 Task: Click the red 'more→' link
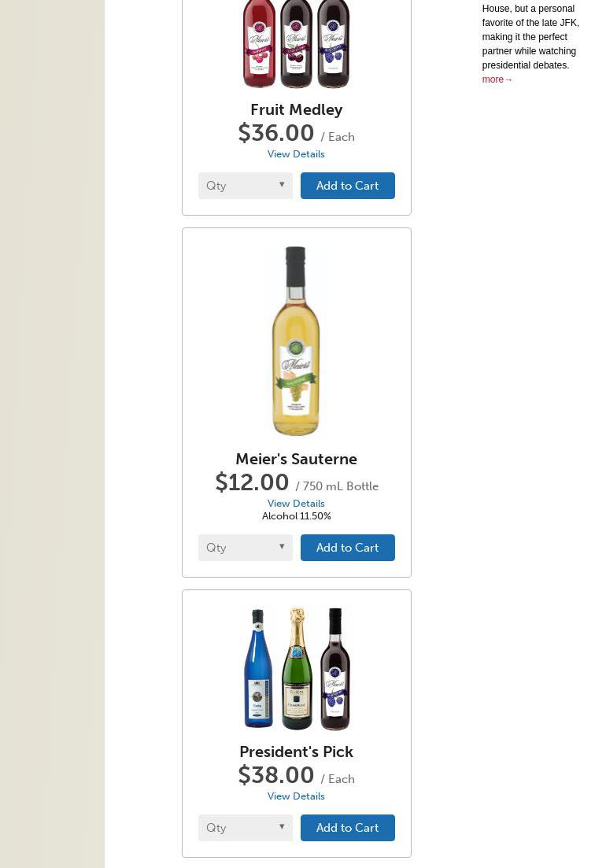(497, 79)
